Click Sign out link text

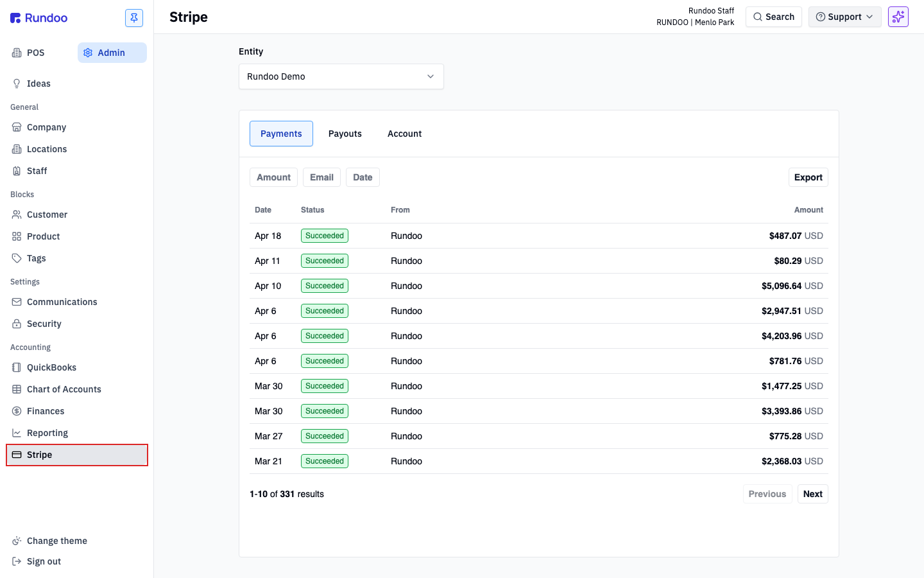44,561
